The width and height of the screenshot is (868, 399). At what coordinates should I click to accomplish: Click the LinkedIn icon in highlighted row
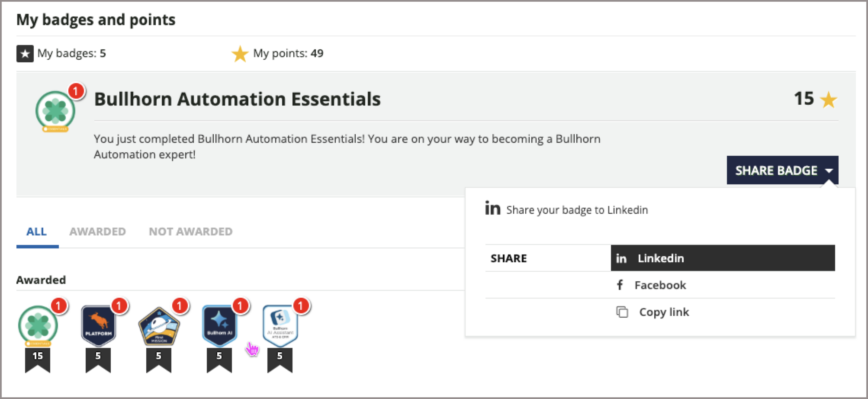click(621, 258)
